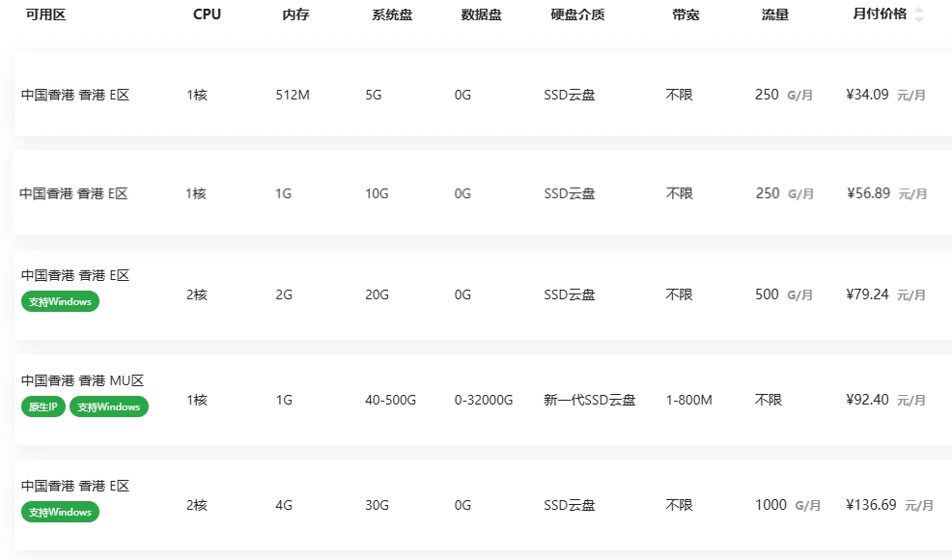Select the 512M plan priced ¥34.09

tap(483, 95)
